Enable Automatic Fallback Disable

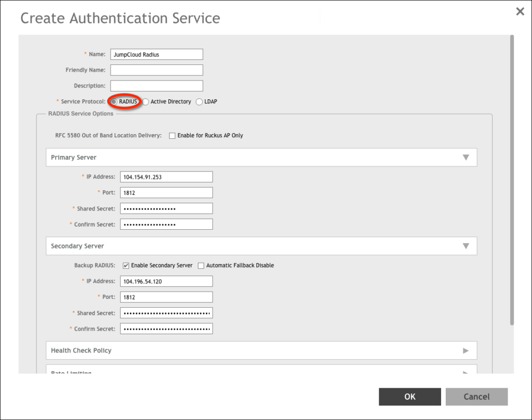(201, 265)
